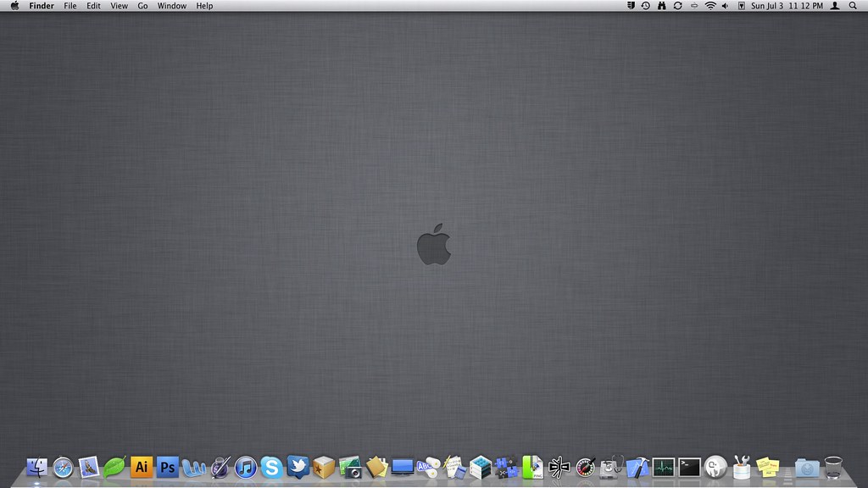Launch the documents and calculator icon
The height and width of the screenshot is (488, 868).
point(454,468)
